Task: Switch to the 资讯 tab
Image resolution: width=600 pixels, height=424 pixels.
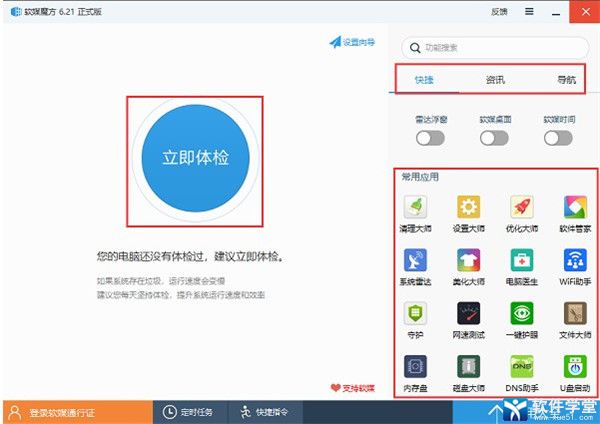Action: pyautogui.click(x=495, y=80)
